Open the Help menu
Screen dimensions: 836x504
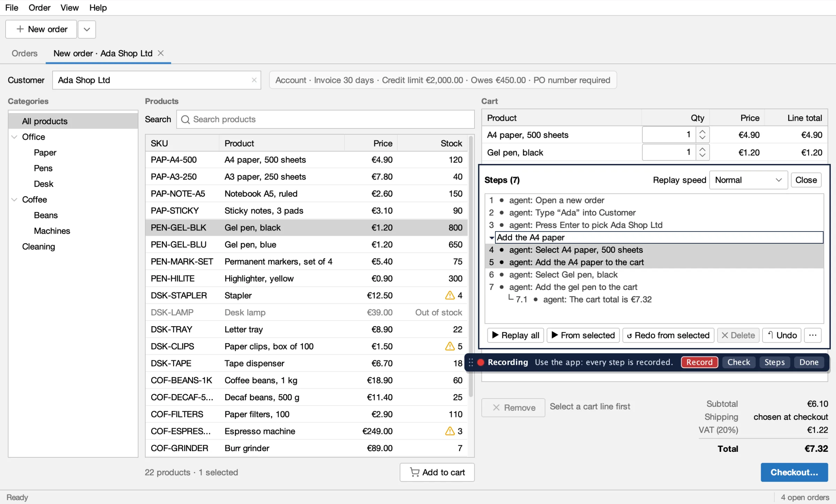coord(98,8)
